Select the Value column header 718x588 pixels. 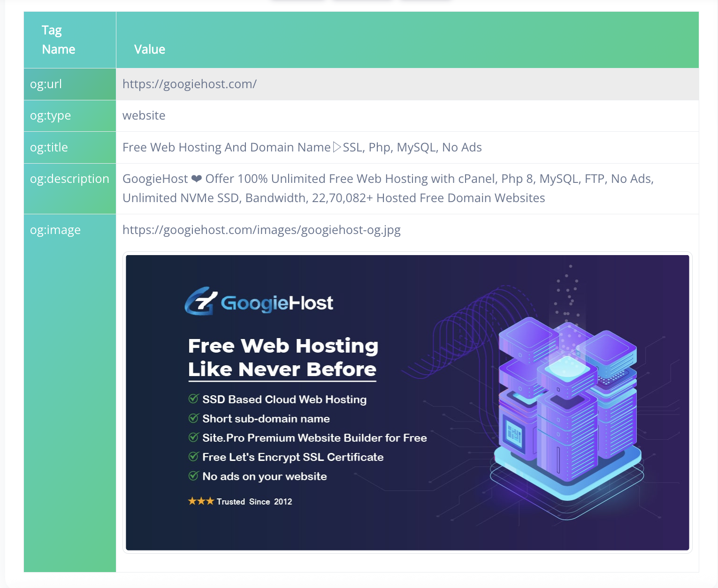[x=150, y=49]
